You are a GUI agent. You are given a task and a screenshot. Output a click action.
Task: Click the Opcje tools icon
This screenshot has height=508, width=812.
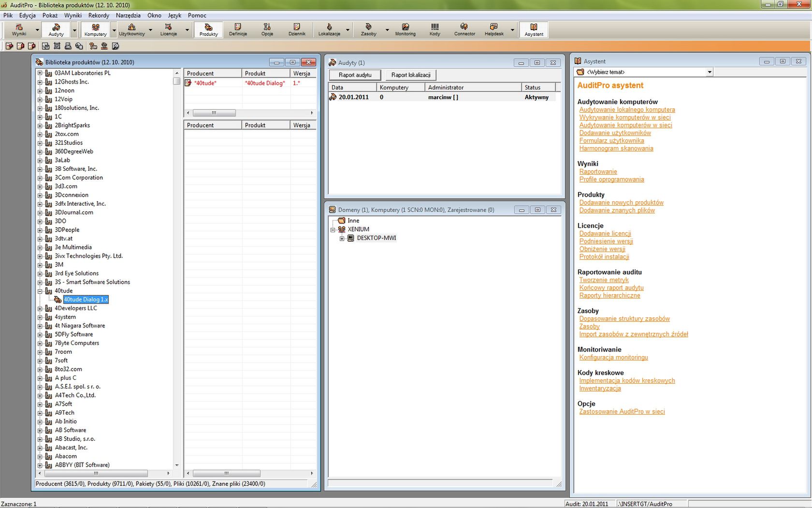[x=267, y=30]
